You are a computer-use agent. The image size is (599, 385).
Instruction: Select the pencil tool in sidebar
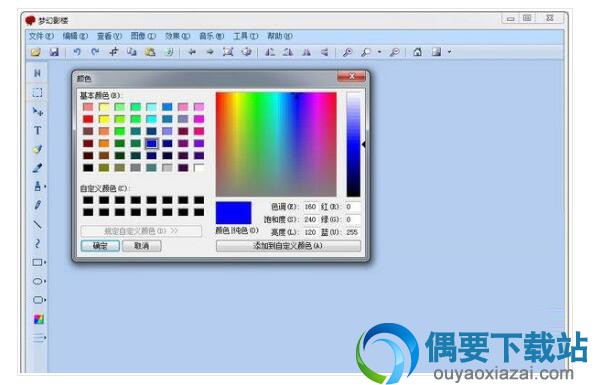coord(37,205)
